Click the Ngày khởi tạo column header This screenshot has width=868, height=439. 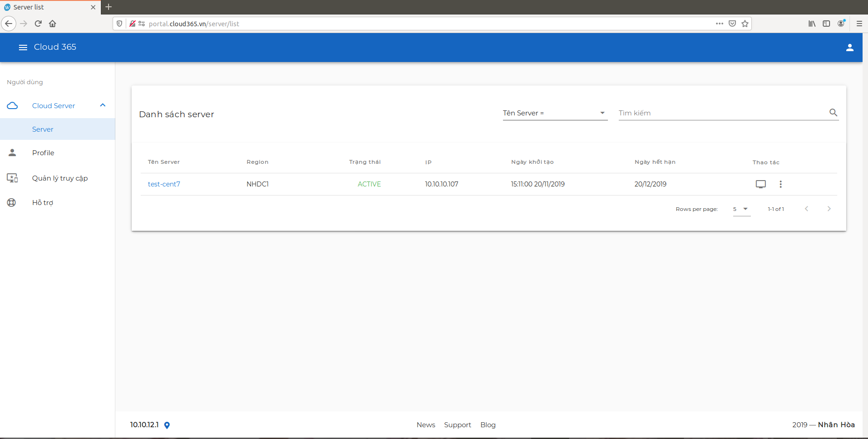pos(532,162)
